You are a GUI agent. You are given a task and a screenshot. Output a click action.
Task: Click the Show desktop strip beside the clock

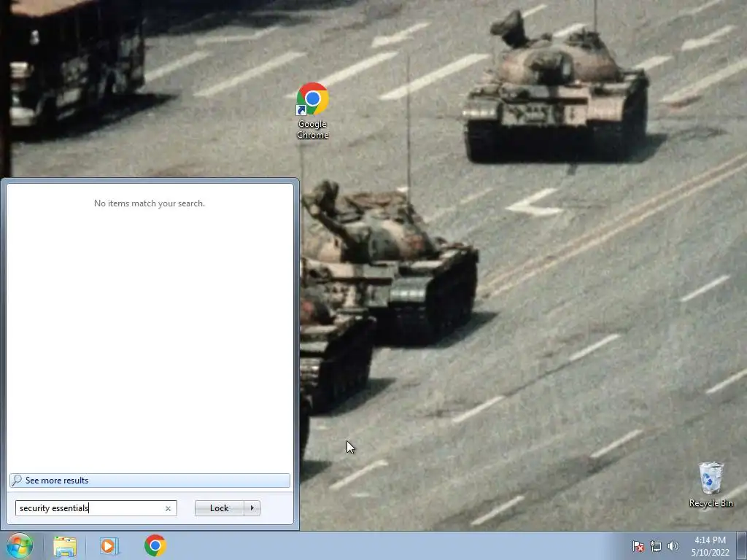[742, 545]
